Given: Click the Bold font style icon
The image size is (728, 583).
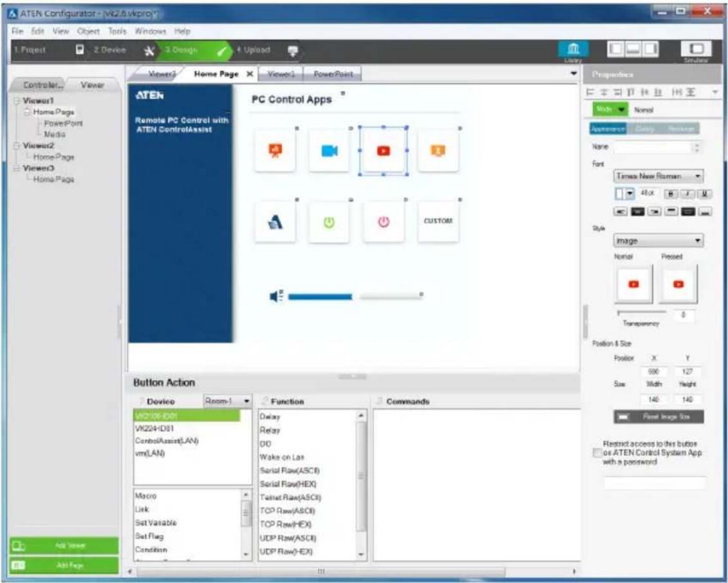Looking at the screenshot, I should pyautogui.click(x=671, y=194).
